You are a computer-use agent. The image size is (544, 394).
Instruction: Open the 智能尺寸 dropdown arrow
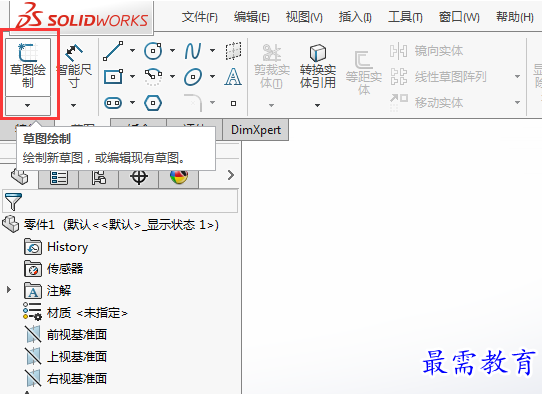pyautogui.click(x=74, y=105)
